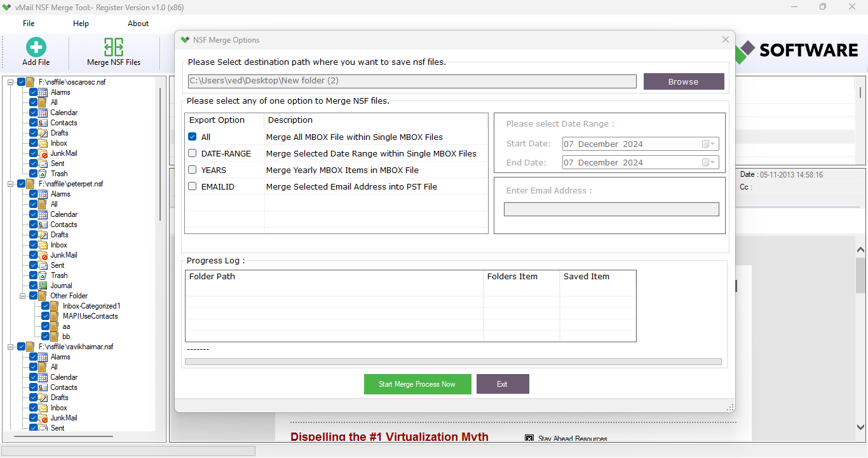Click the Alarms folder icon under peterpet.nsf
868x458 pixels.
pyautogui.click(x=43, y=194)
